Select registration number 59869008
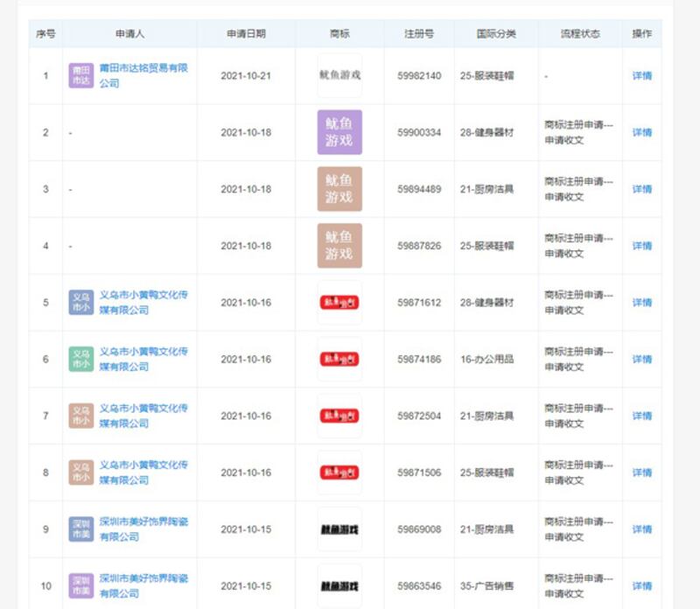 point(419,529)
